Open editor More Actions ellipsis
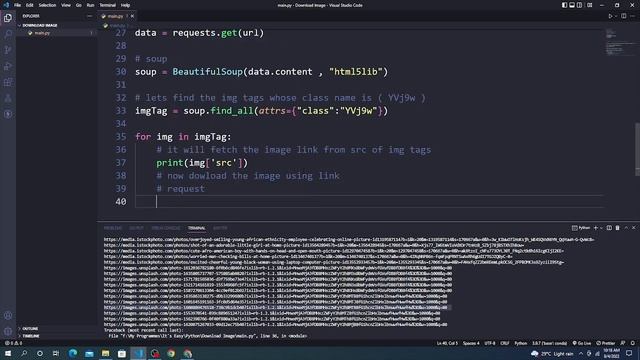The width and height of the screenshot is (640, 360). click(633, 16)
